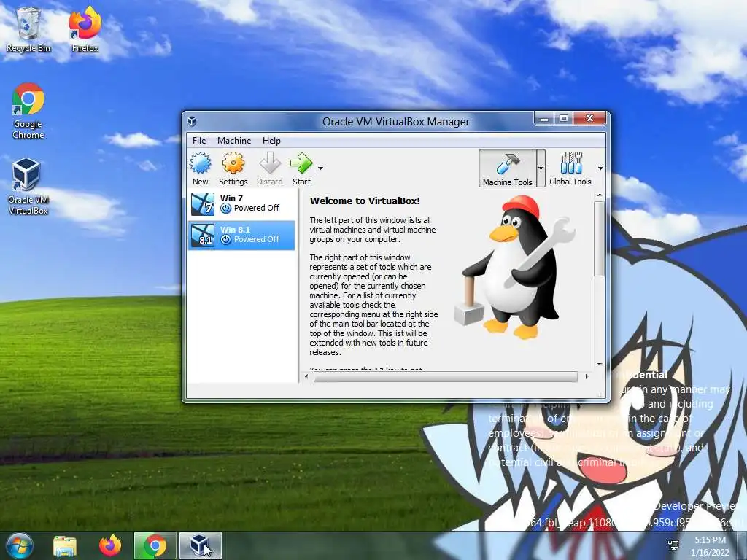Click the network tray icon

673,545
